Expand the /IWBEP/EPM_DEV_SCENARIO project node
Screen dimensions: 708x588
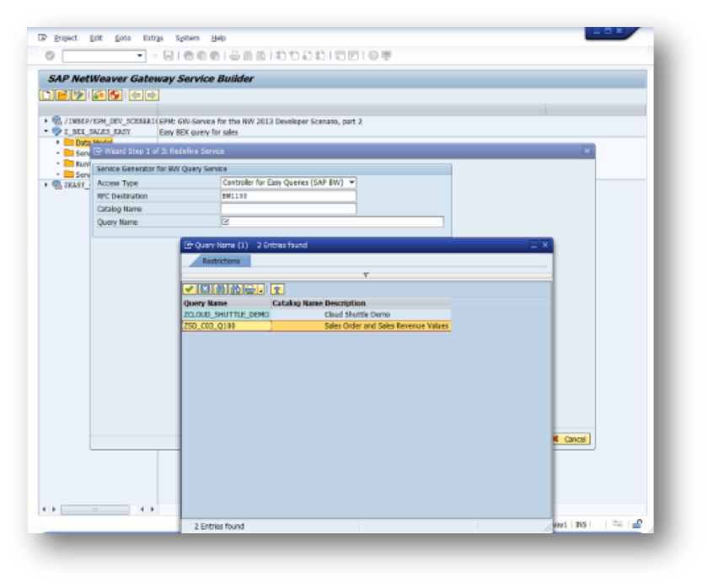[x=46, y=120]
